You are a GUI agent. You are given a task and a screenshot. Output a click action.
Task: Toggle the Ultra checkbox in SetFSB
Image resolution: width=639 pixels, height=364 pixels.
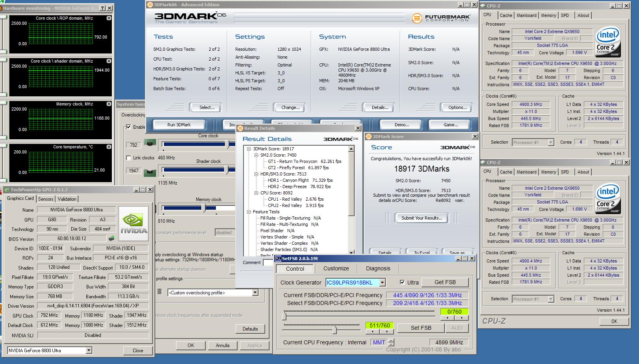tap(402, 282)
